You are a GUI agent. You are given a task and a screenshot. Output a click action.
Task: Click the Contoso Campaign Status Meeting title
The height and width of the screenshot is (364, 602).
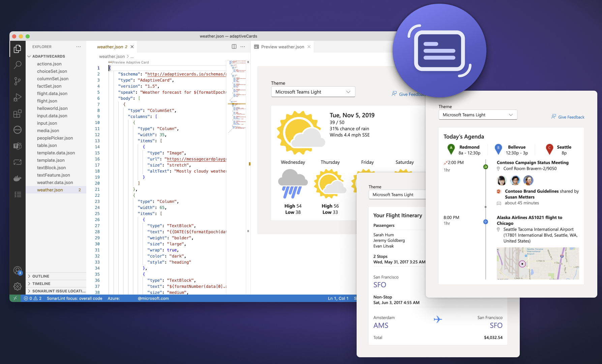[x=533, y=162]
